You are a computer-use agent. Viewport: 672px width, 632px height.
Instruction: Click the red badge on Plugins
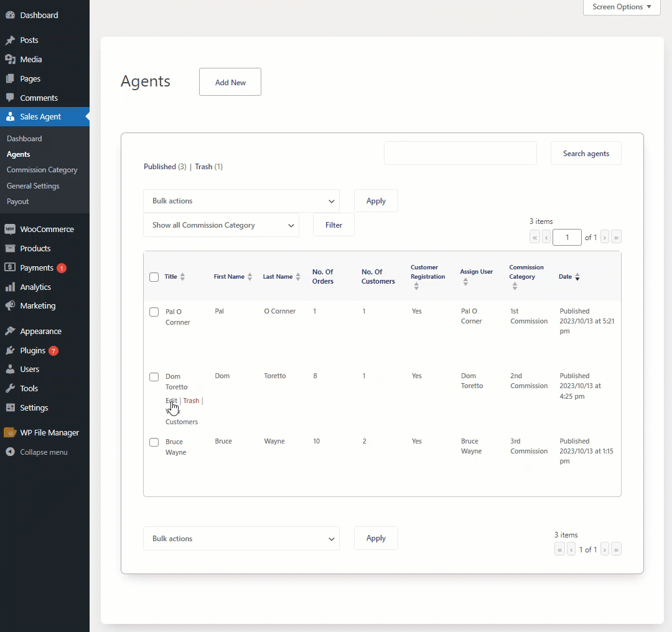[54, 351]
